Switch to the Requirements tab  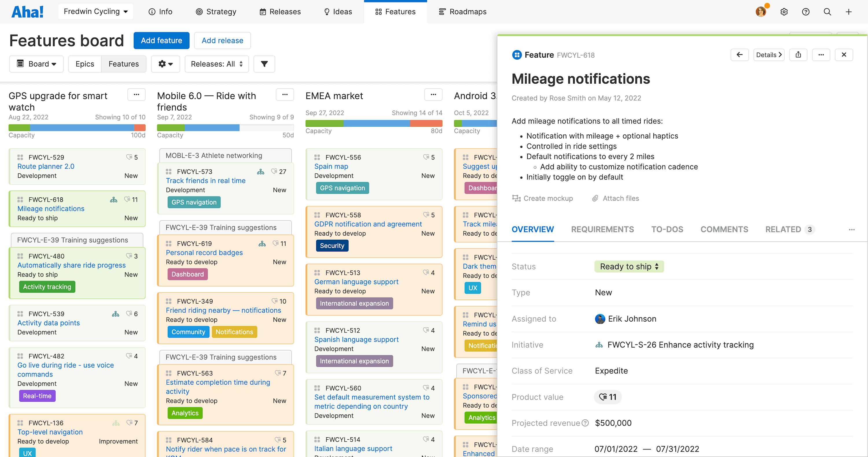(602, 230)
